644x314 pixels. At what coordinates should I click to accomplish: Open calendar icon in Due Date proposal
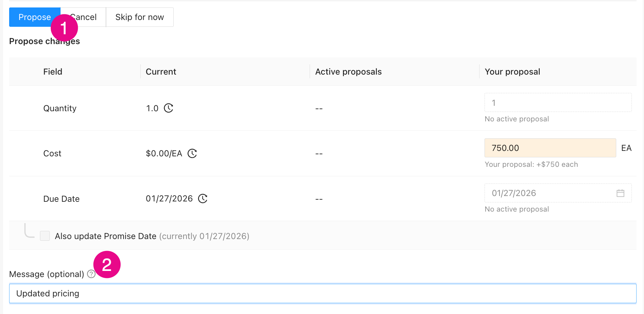click(x=620, y=193)
